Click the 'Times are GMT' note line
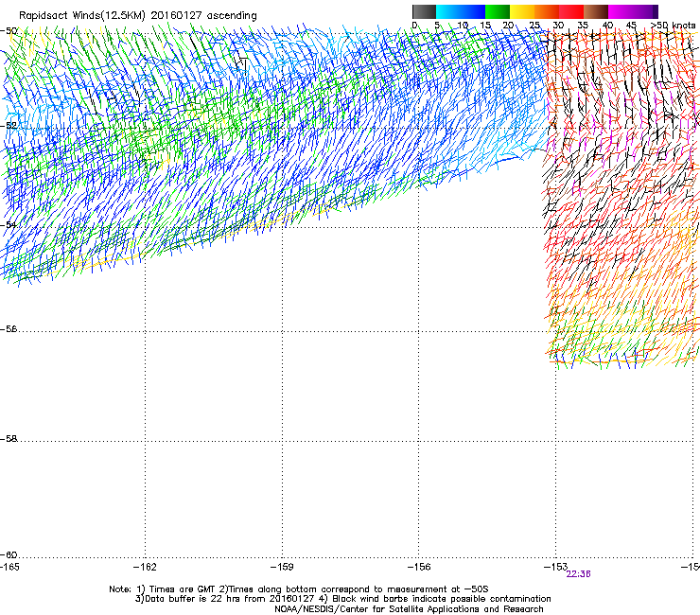 point(299,589)
